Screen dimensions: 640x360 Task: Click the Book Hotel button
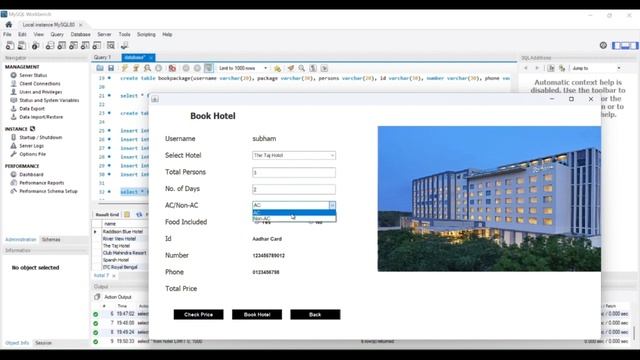tap(257, 315)
